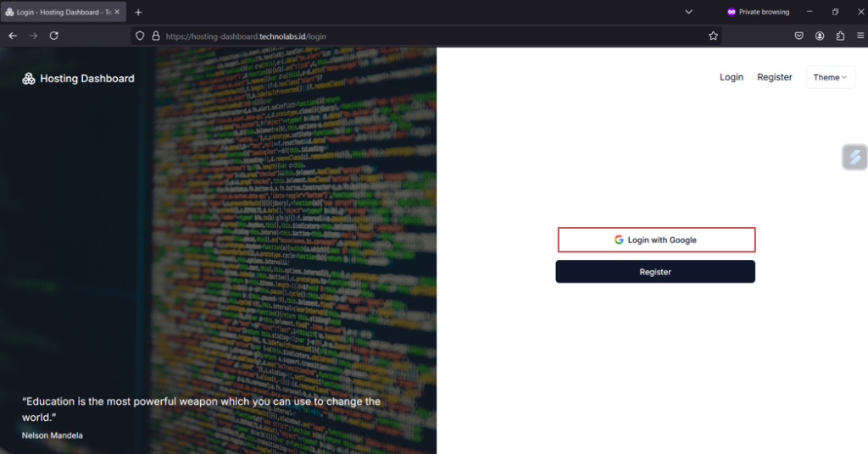Viewport: 868px width, 454px height.
Task: Select the Login item in top navigation
Action: pos(731,77)
